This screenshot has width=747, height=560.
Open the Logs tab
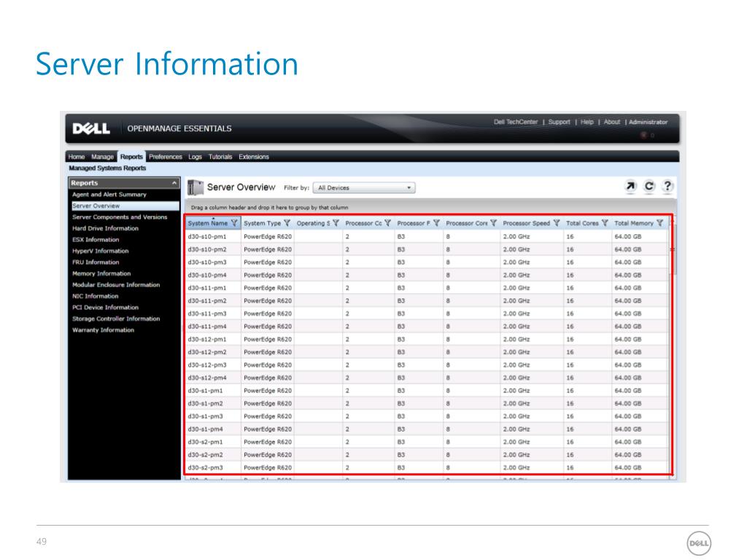(x=195, y=157)
